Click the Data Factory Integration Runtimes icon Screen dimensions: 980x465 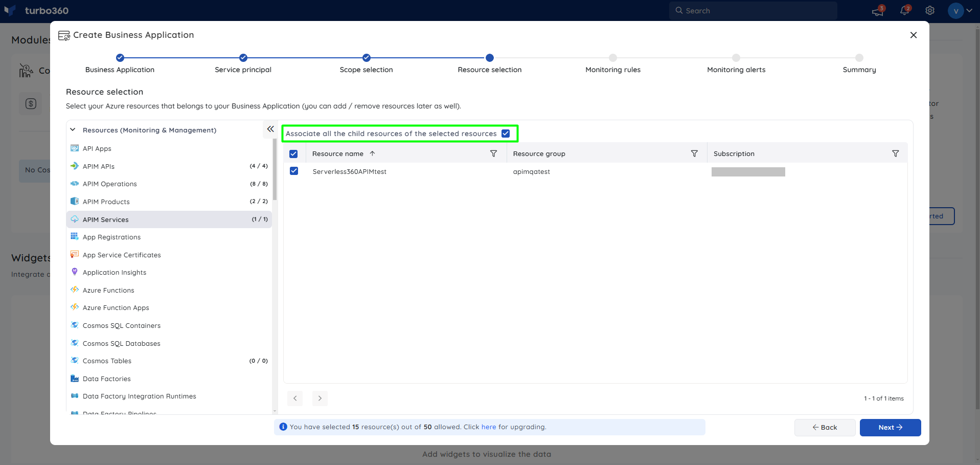(x=75, y=395)
